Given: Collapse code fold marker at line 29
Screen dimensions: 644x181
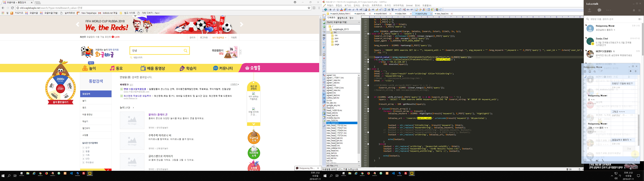Looking at the screenshot, I should [x=368, y=34].
